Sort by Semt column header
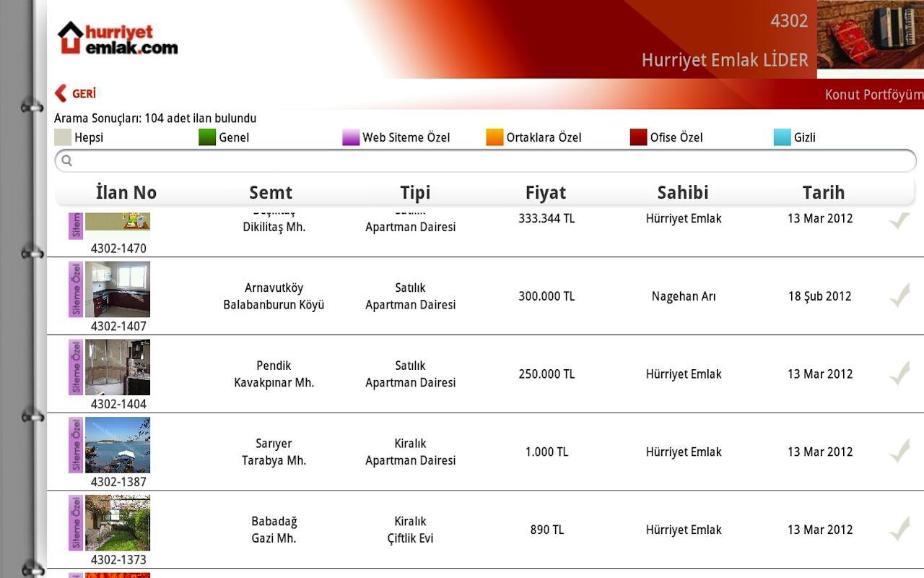The height and width of the screenshot is (578, 924). (x=271, y=192)
